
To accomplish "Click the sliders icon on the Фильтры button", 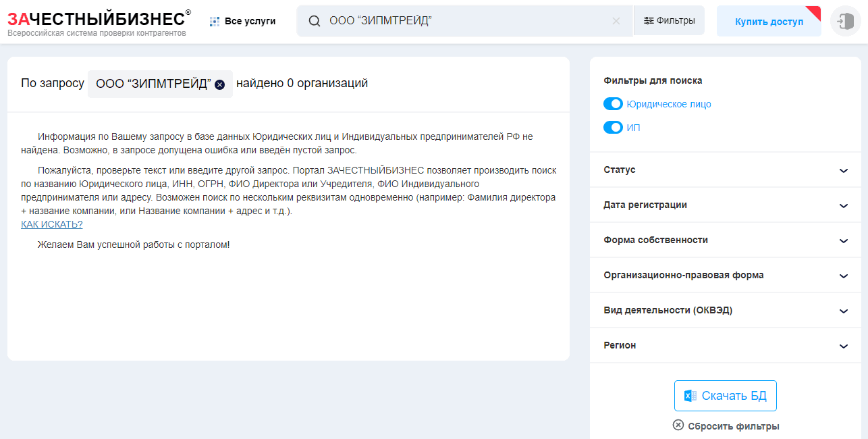I will (x=650, y=21).
